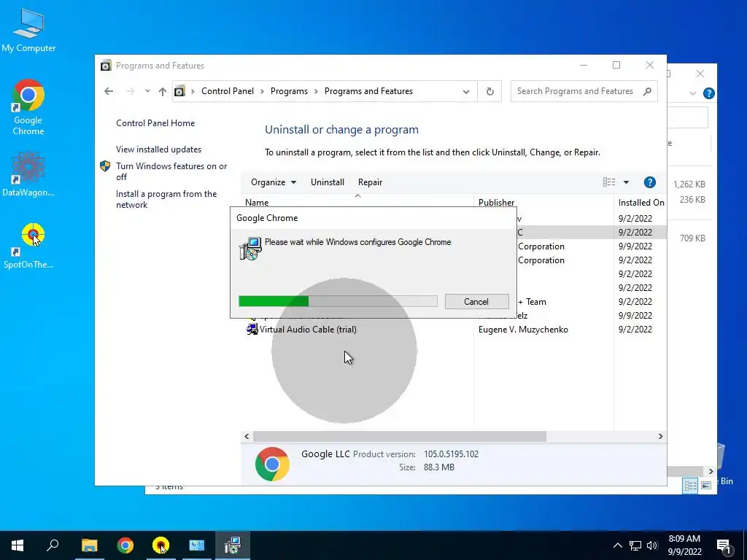Open the view options dropdown arrow

coord(626,182)
